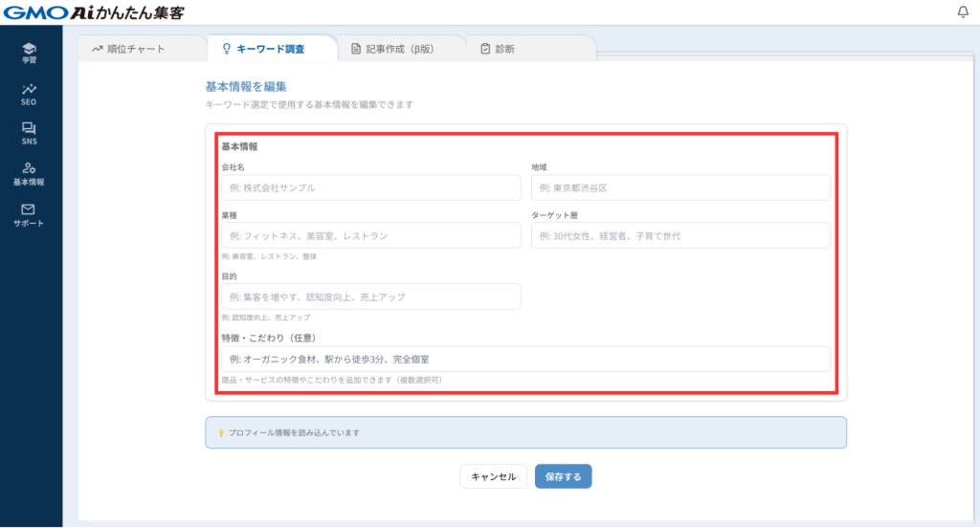
Task: Focus the 特徴・こだわり input field
Action: tap(525, 359)
